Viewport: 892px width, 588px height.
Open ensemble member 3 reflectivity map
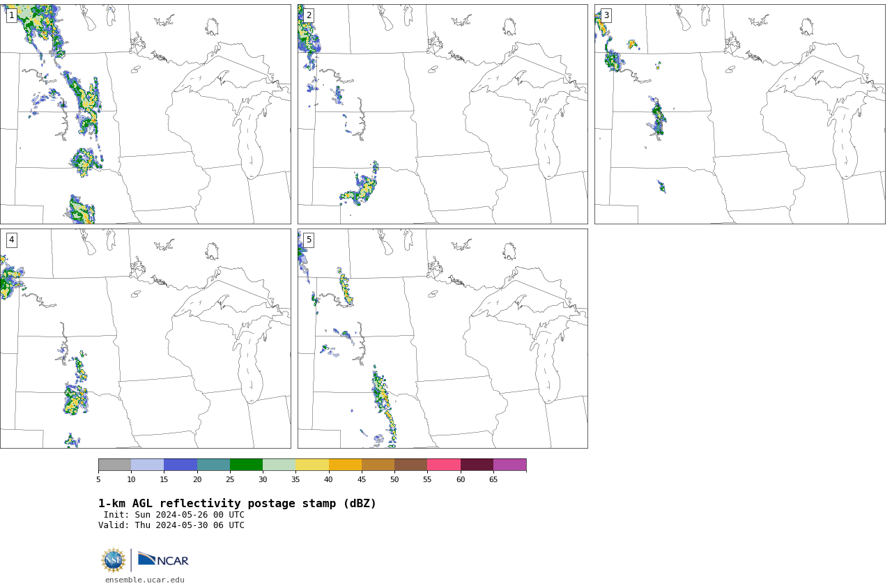(x=739, y=114)
